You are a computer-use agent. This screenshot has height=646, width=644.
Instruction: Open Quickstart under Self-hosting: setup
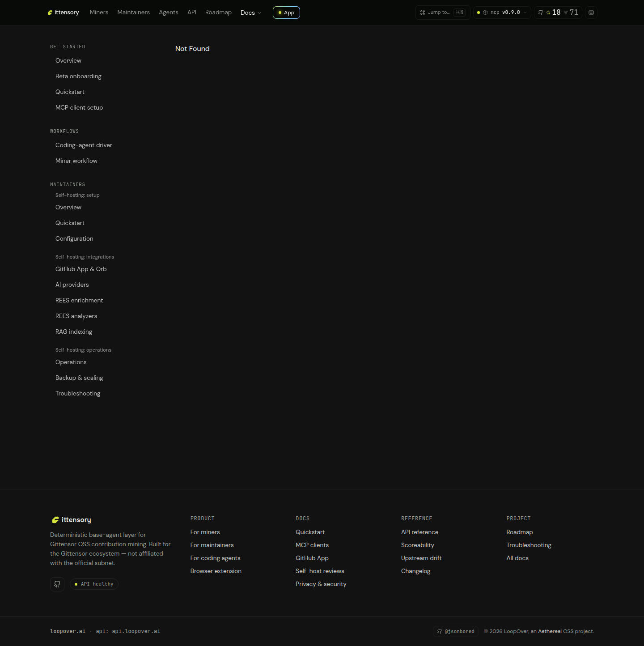(x=70, y=223)
